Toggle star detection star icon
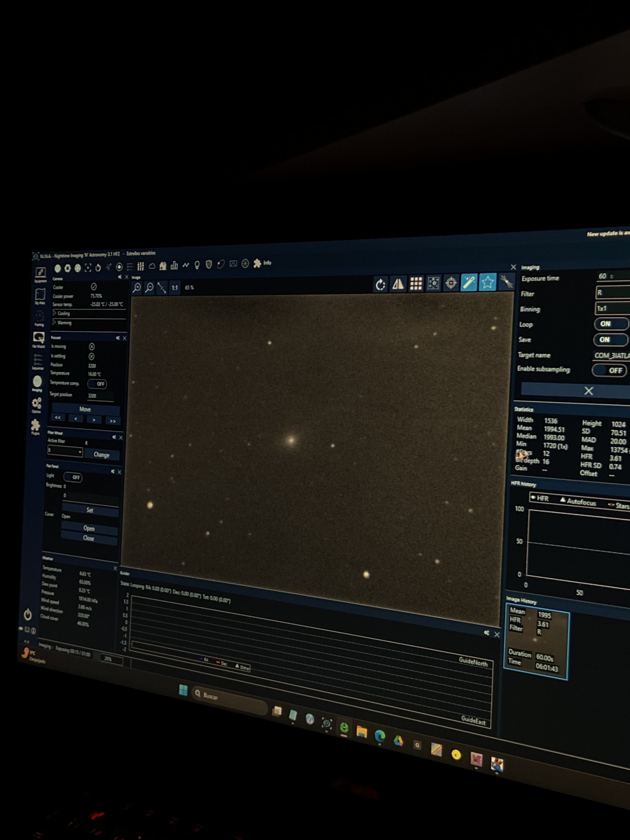 click(487, 282)
